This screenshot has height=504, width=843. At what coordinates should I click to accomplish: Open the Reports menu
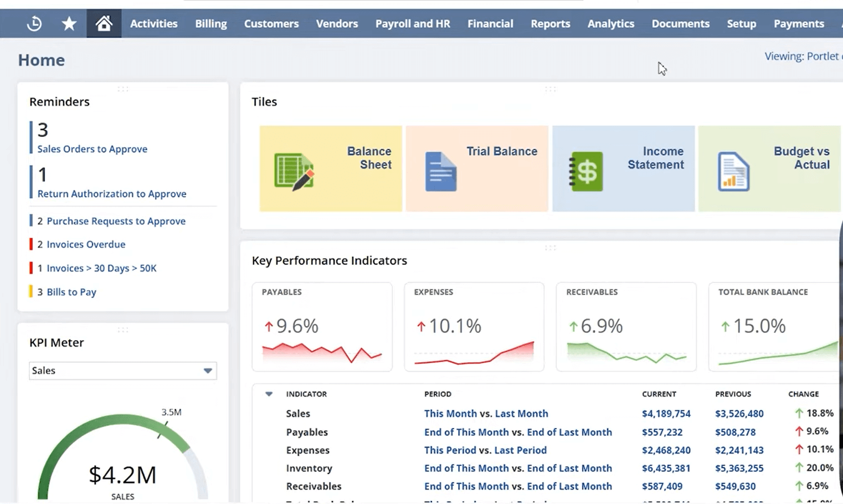[x=550, y=23]
